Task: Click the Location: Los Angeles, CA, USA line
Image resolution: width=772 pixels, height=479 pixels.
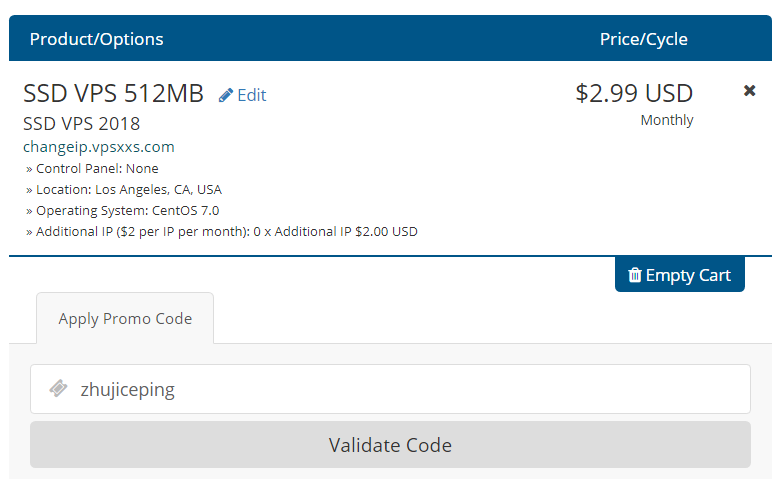Action: click(124, 190)
